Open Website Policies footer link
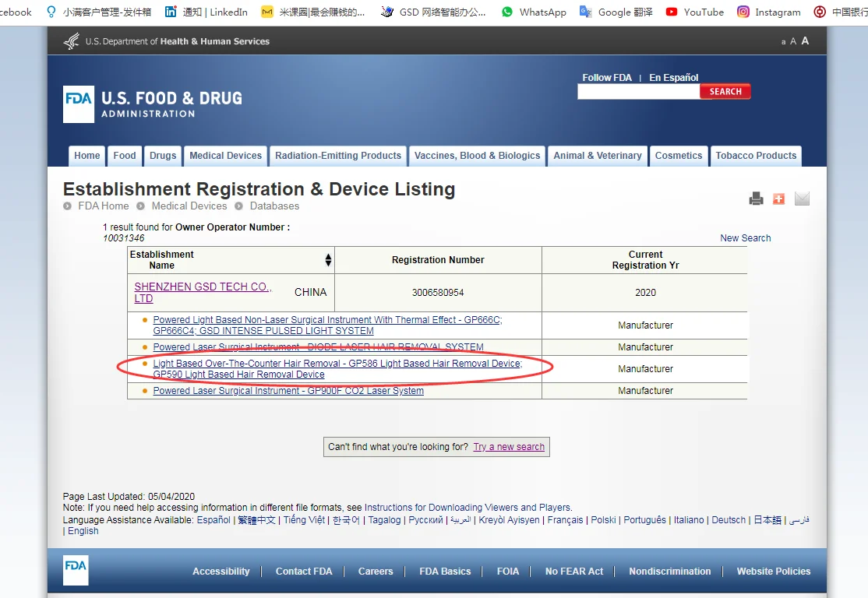This screenshot has width=868, height=598. (774, 572)
